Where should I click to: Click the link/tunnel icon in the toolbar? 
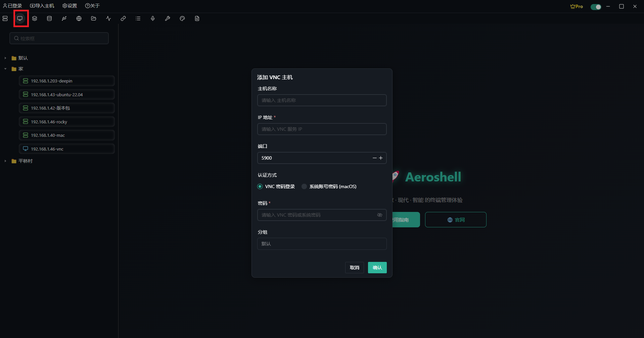tap(123, 18)
